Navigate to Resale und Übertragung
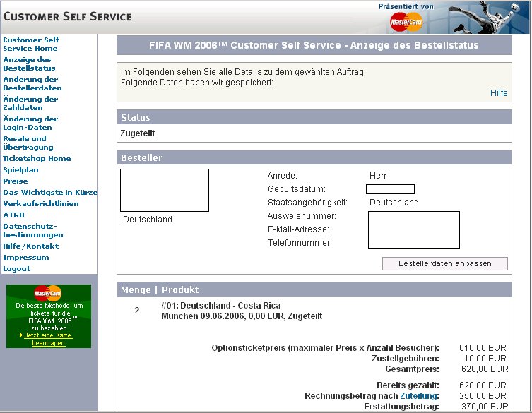The image size is (532, 413). [28, 143]
